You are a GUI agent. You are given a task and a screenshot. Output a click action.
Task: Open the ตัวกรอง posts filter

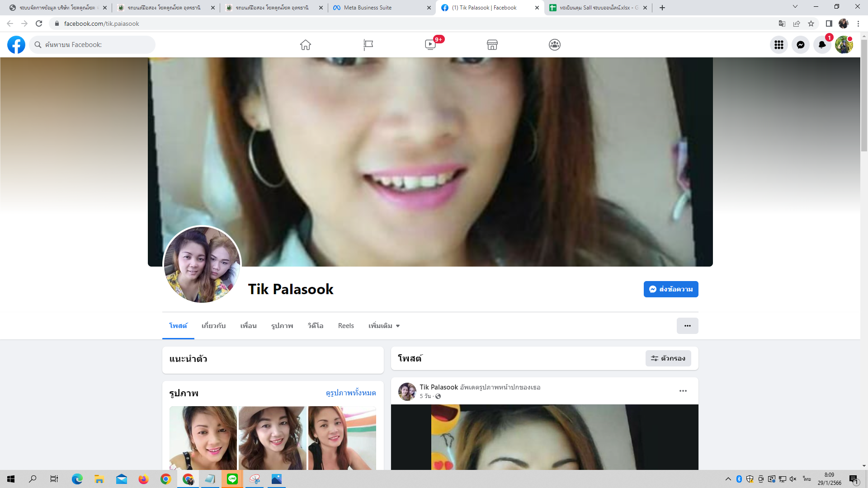pyautogui.click(x=668, y=358)
